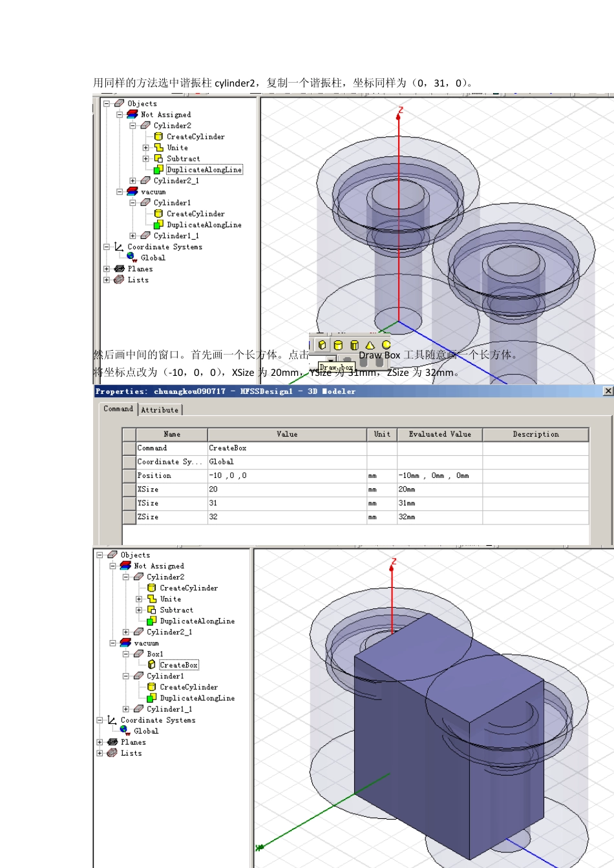Click the Description column header

point(535,434)
